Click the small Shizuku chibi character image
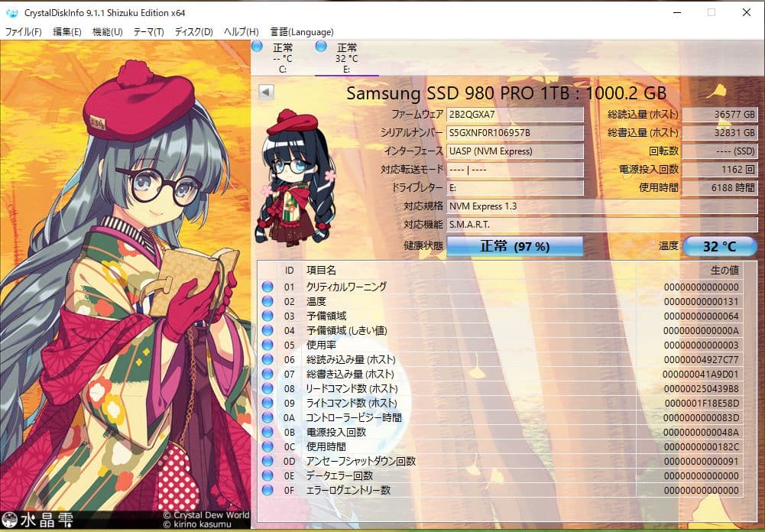The width and height of the screenshot is (765, 532). [295, 177]
